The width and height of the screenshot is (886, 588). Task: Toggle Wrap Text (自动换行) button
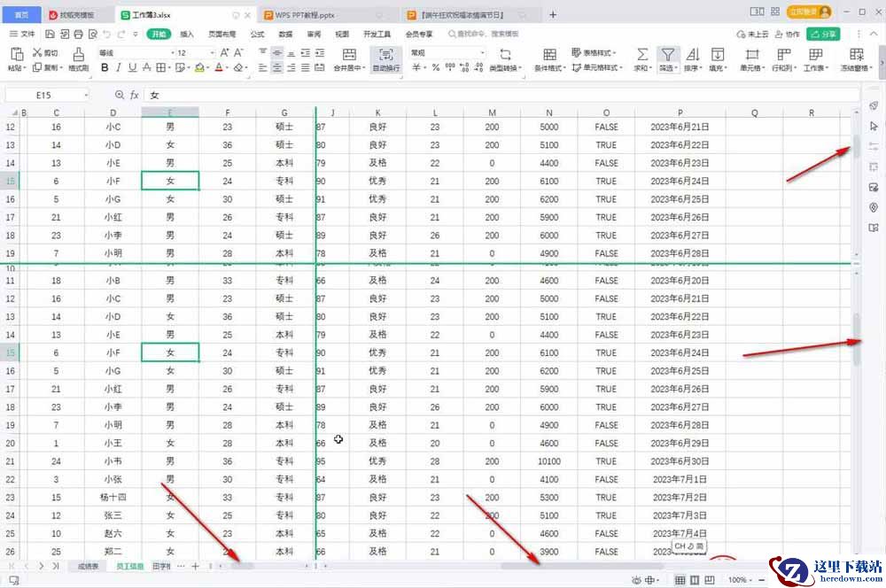(x=386, y=58)
